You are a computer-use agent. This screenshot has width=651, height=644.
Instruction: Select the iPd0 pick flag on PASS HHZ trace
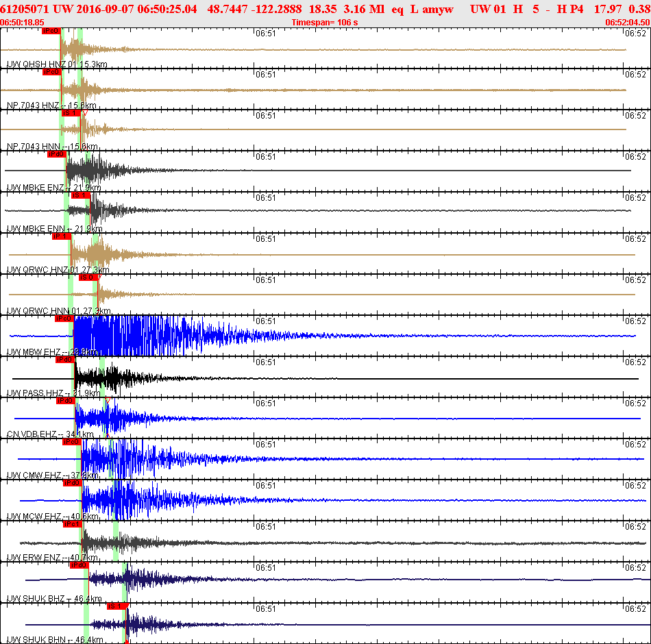[x=65, y=360]
